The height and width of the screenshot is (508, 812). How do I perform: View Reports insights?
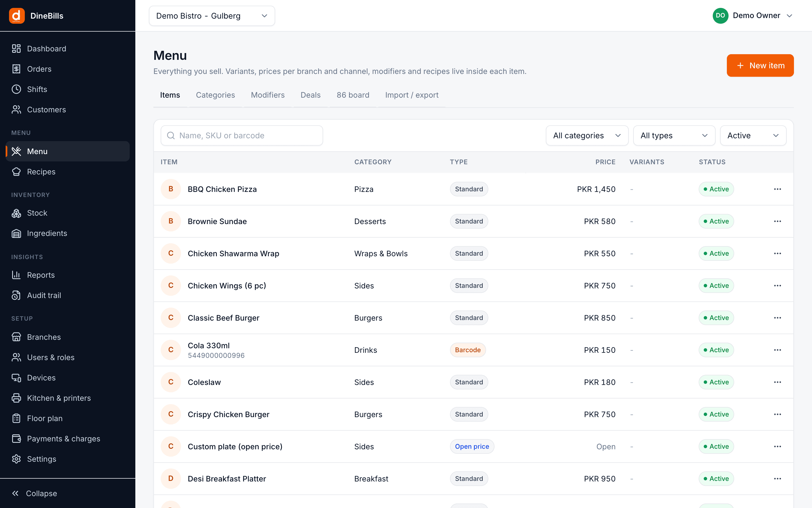pos(67,275)
